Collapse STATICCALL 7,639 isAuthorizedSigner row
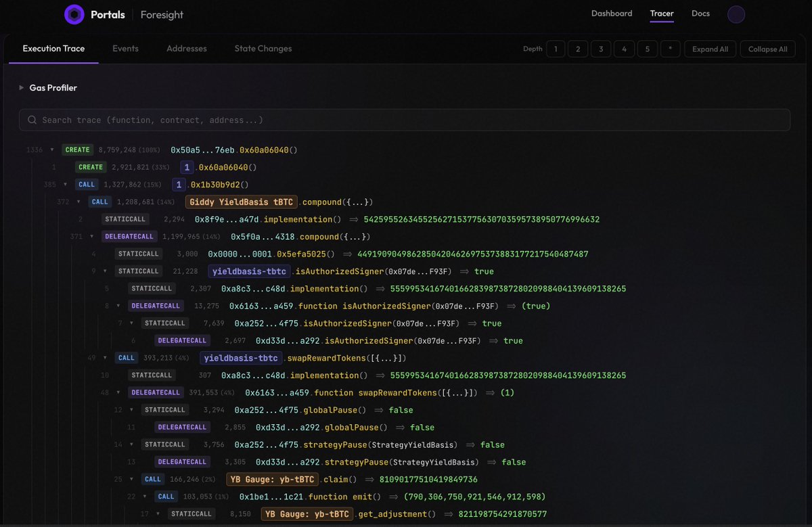This screenshot has width=812, height=527. point(132,323)
